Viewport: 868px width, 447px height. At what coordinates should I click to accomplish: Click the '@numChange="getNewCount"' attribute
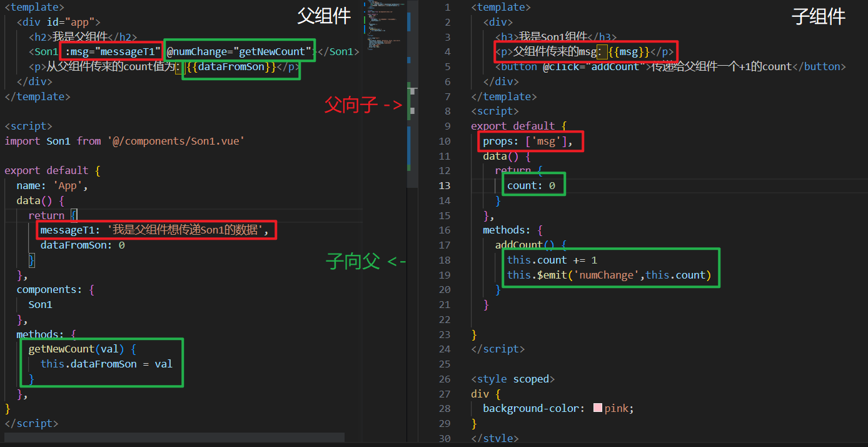(240, 51)
